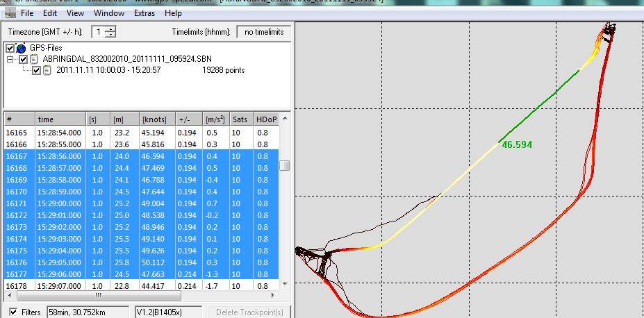
Task: Click the Delete Trackpoint(s) button
Action: pyautogui.click(x=249, y=312)
